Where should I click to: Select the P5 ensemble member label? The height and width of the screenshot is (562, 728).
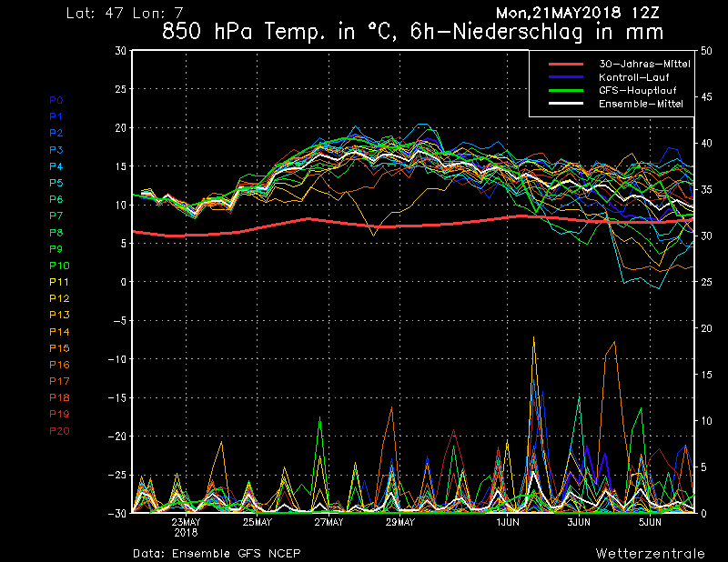tap(56, 183)
